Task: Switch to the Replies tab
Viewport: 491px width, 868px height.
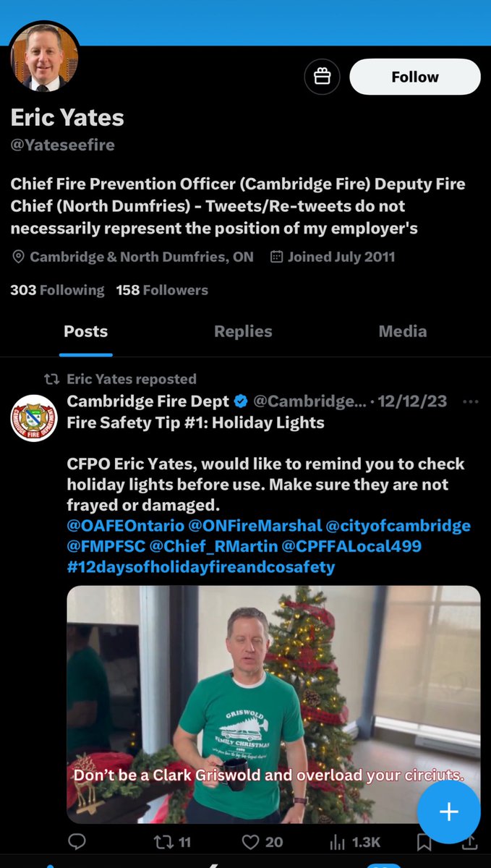Action: click(243, 331)
